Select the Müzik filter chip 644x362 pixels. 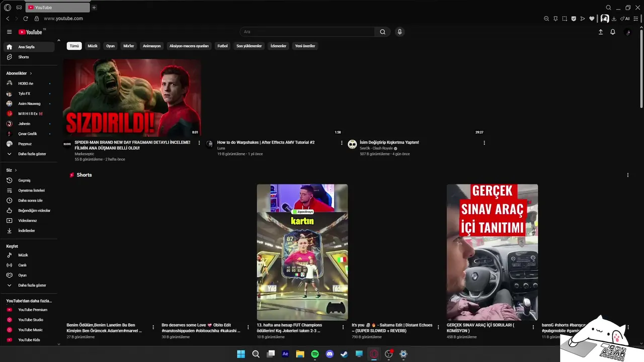[93, 46]
